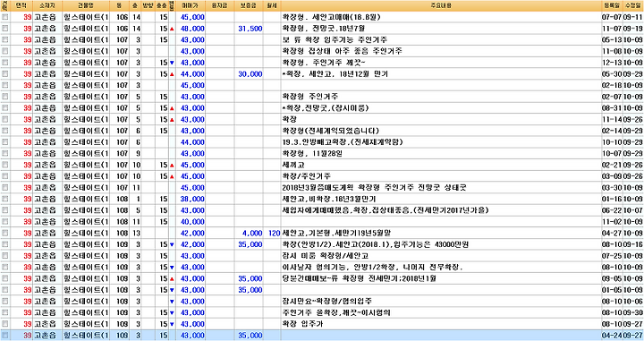Click the registration date 07-07

tap(612, 17)
